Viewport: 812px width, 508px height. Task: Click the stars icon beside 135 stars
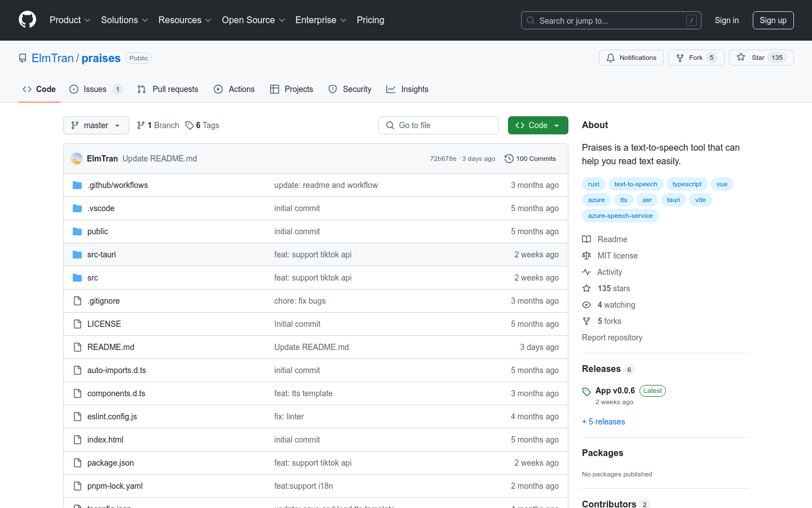(586, 288)
